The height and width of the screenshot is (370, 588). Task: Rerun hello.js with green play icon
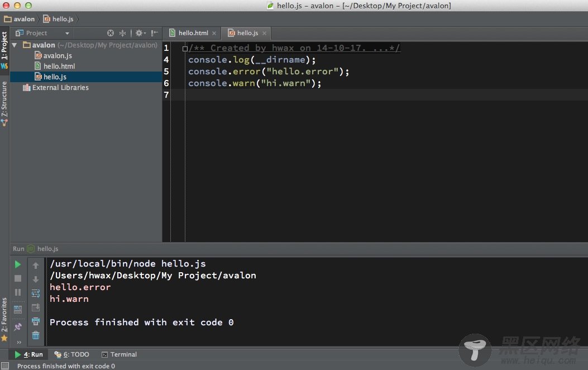pyautogui.click(x=17, y=264)
